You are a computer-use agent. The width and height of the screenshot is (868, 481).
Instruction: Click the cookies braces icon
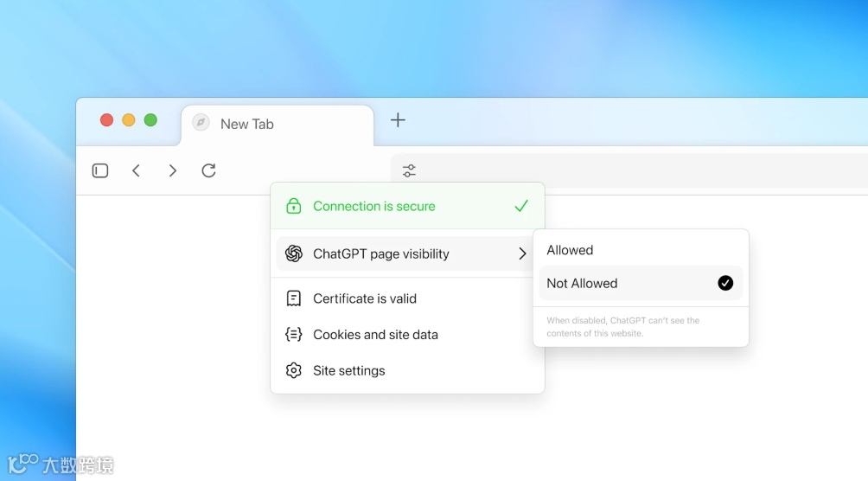(293, 335)
